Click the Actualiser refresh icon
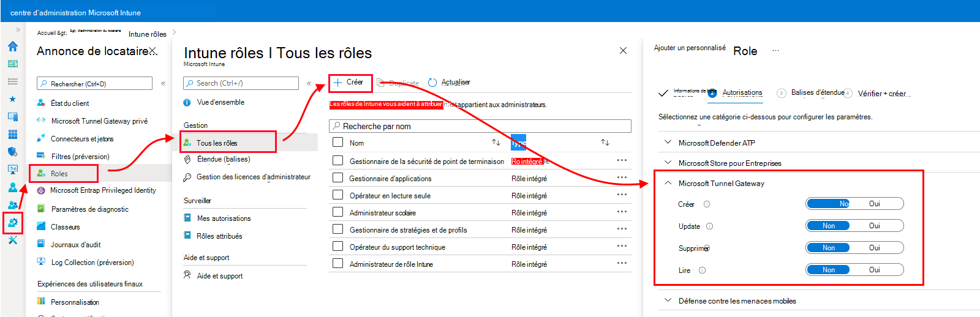 tap(432, 83)
